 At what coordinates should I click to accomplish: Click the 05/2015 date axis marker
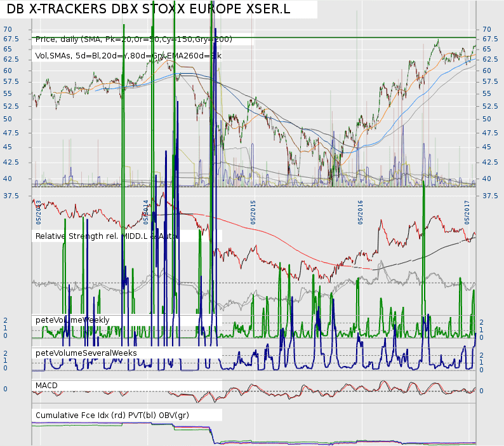tap(253, 212)
